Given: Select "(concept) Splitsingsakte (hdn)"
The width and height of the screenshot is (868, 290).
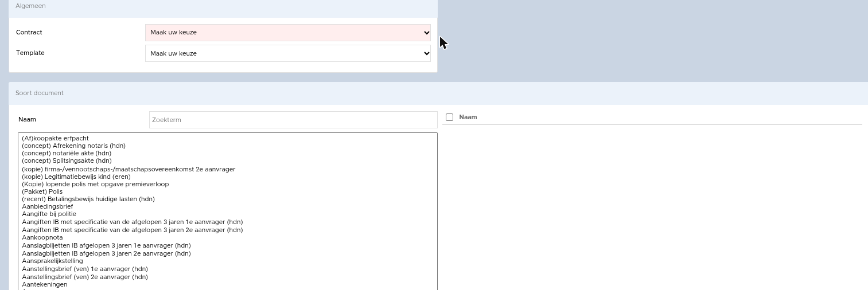Looking at the screenshot, I should click(x=228, y=161).
